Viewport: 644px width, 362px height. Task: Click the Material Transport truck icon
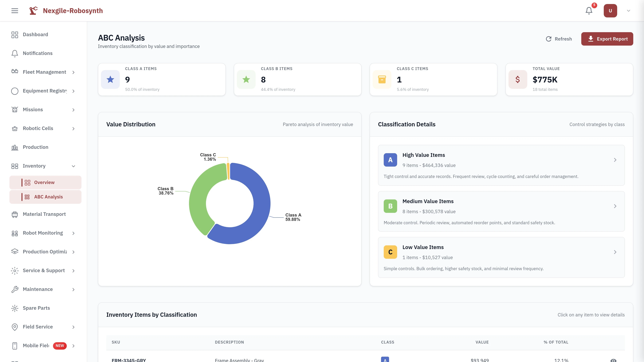click(14, 214)
